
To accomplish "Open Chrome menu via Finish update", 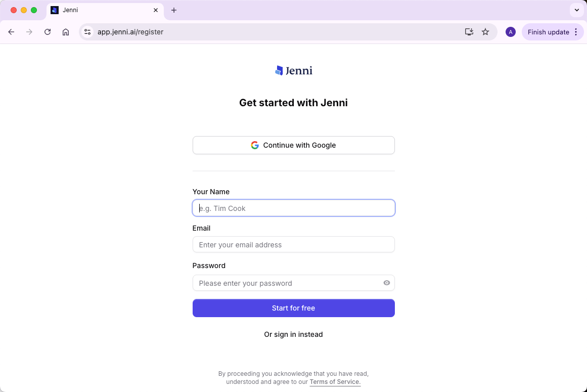I will coord(553,32).
